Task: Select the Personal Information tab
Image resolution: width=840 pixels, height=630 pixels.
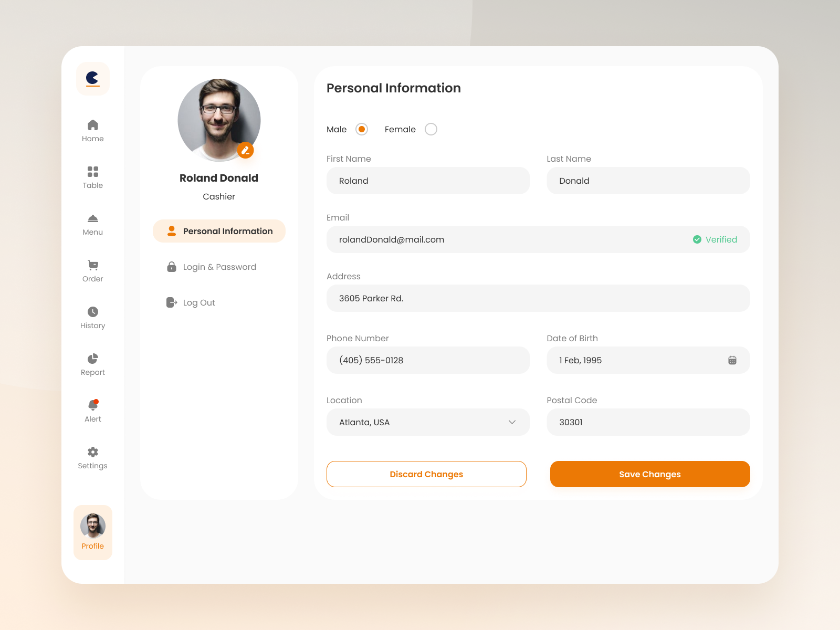Action: click(219, 231)
